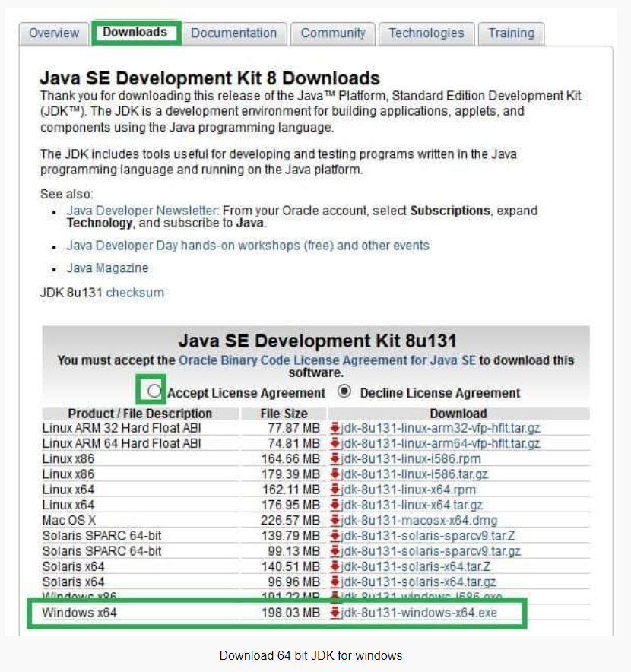This screenshot has height=672, width=631.
Task: Open the Java Magazine link
Action: pyautogui.click(x=108, y=268)
